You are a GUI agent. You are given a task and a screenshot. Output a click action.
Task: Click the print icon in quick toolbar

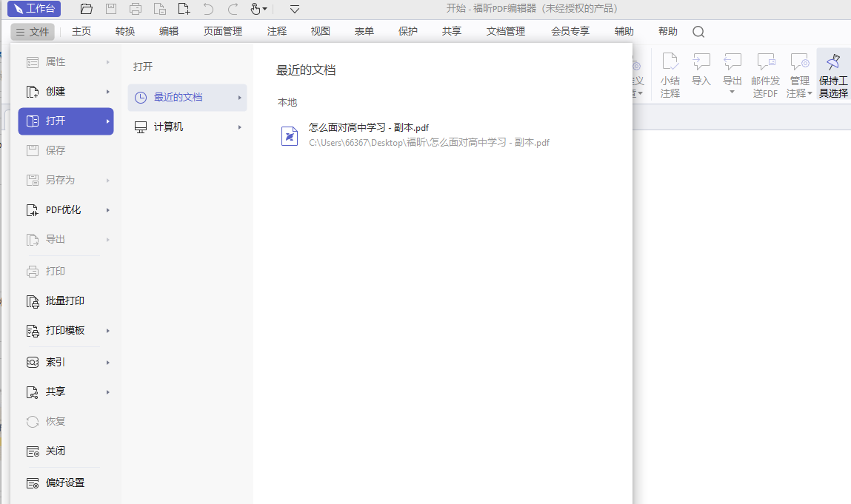coord(136,9)
